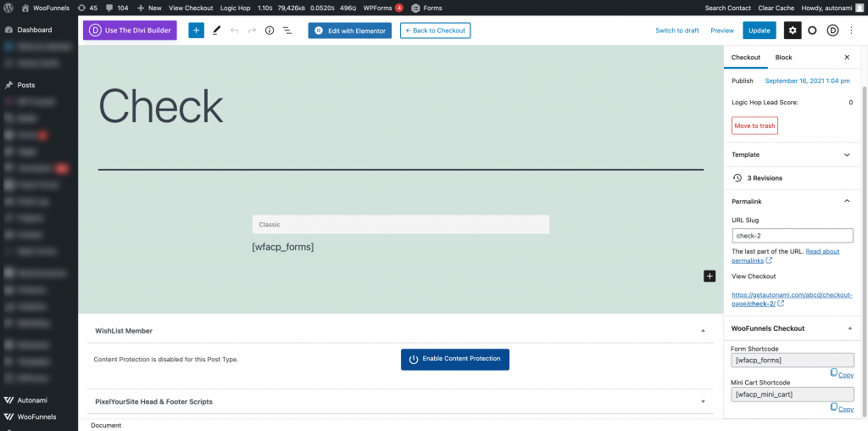Open the 104 comments bubble
This screenshot has width=868, height=431.
(117, 8)
